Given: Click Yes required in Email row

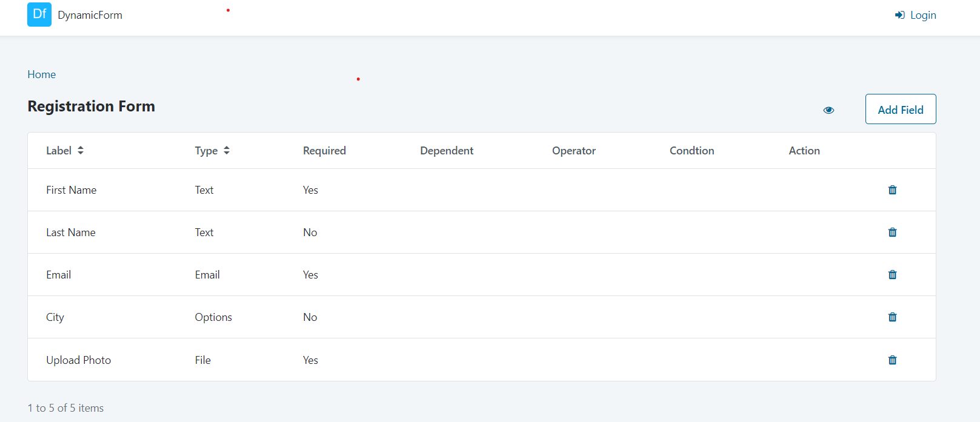Looking at the screenshot, I should 310,275.
